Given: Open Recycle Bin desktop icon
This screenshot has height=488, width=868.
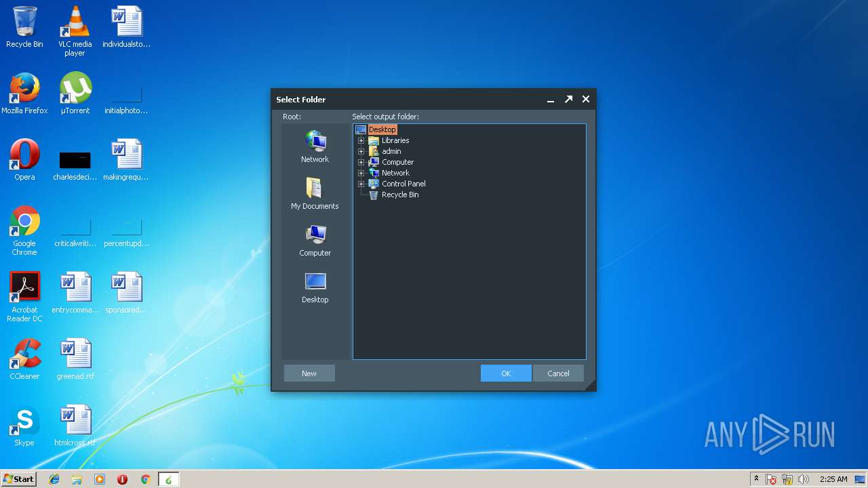Looking at the screenshot, I should (x=24, y=27).
